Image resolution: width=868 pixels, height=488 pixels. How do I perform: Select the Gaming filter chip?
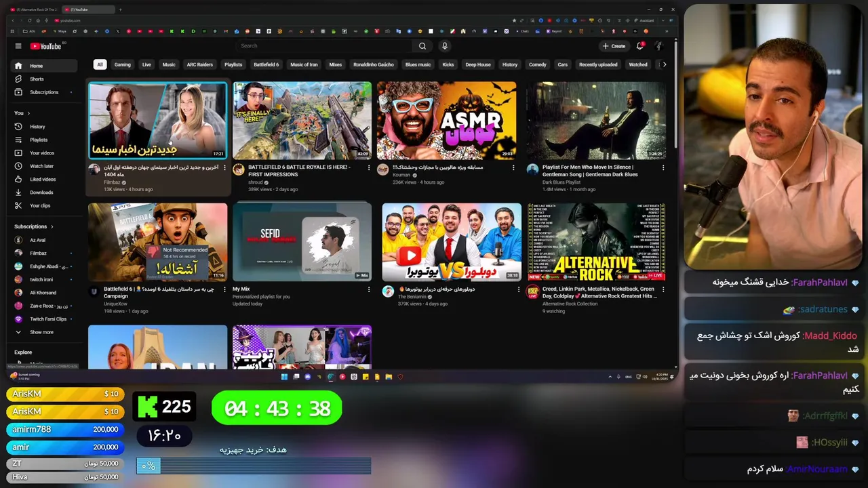pyautogui.click(x=123, y=64)
